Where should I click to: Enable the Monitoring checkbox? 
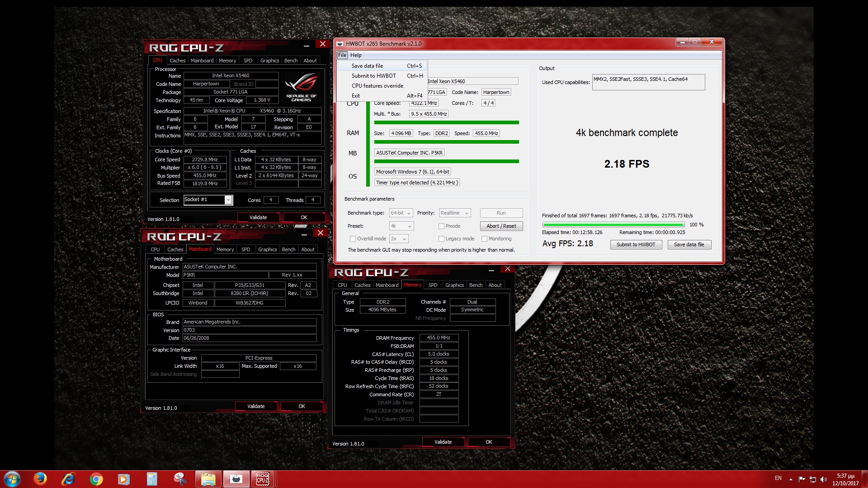click(484, 239)
